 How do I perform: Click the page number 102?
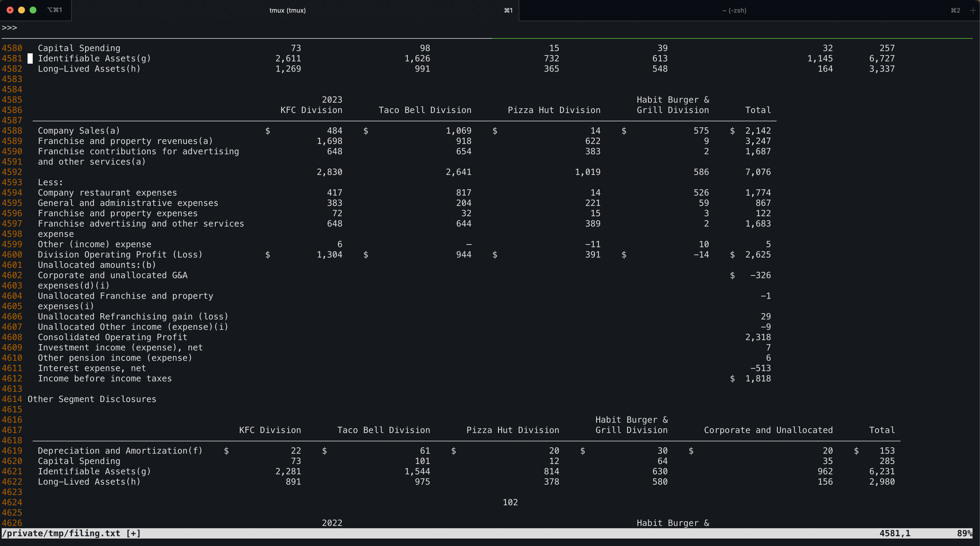510,502
